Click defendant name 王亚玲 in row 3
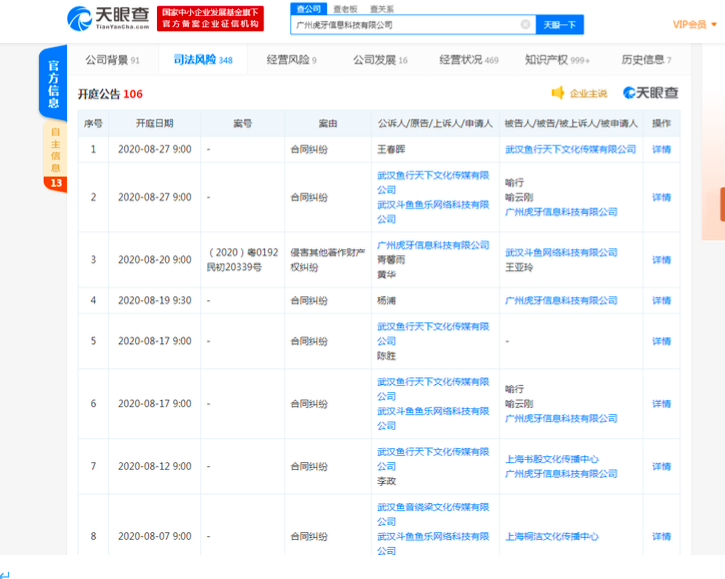 coord(519,267)
